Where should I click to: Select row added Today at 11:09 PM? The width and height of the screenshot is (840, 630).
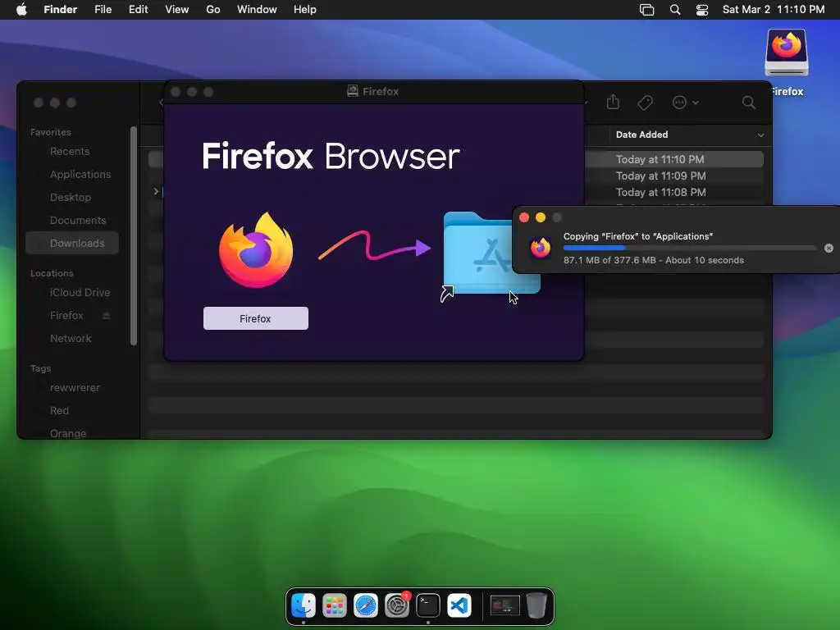[x=660, y=176]
